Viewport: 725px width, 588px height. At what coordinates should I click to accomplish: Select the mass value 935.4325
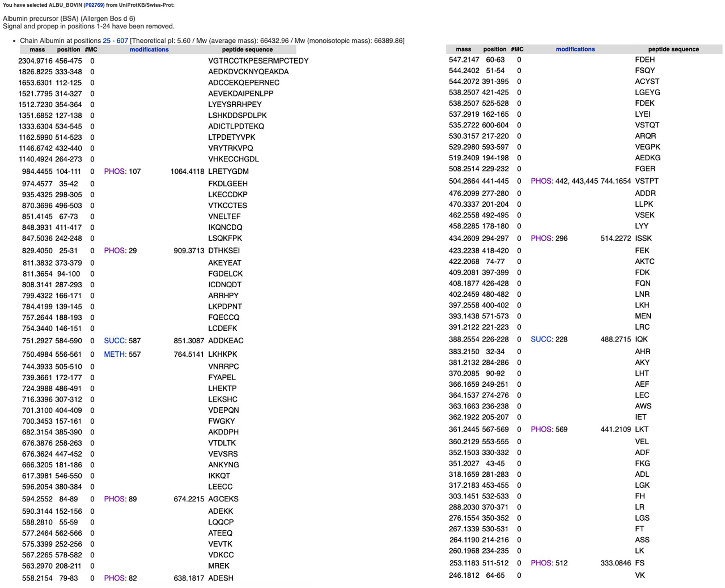37,195
